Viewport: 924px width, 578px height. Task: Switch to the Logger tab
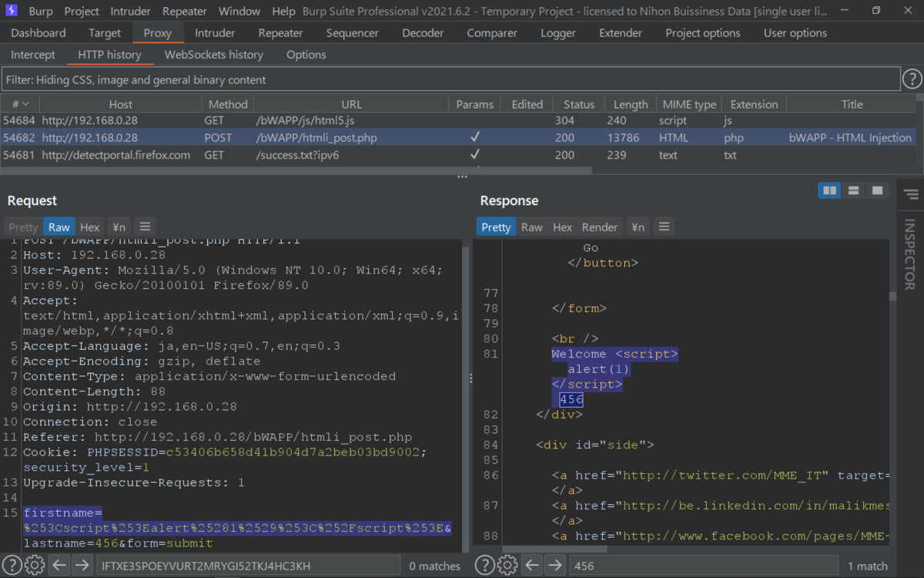558,33
